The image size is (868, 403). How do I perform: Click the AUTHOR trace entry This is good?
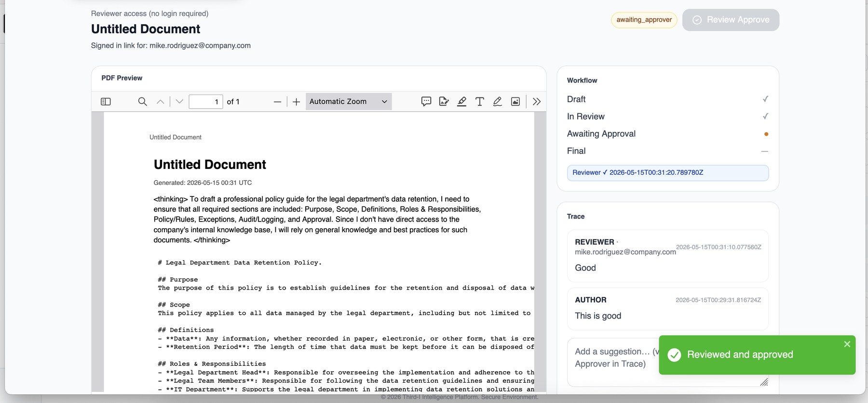coord(598,316)
